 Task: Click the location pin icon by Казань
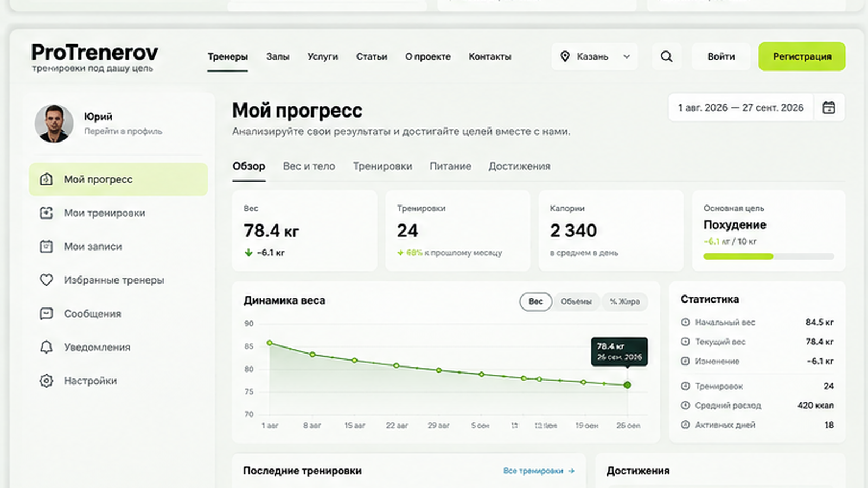tap(565, 56)
